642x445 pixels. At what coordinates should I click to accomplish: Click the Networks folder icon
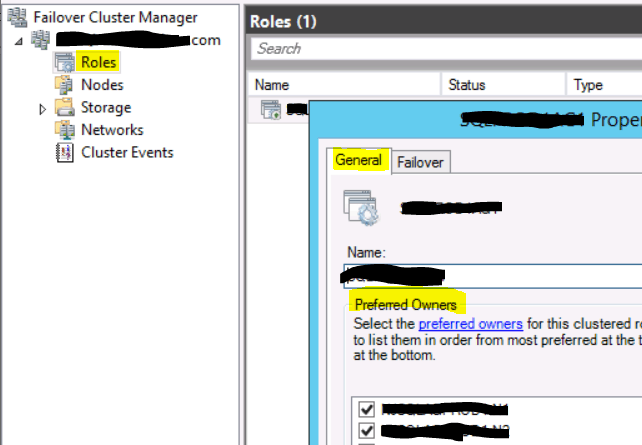[65, 130]
